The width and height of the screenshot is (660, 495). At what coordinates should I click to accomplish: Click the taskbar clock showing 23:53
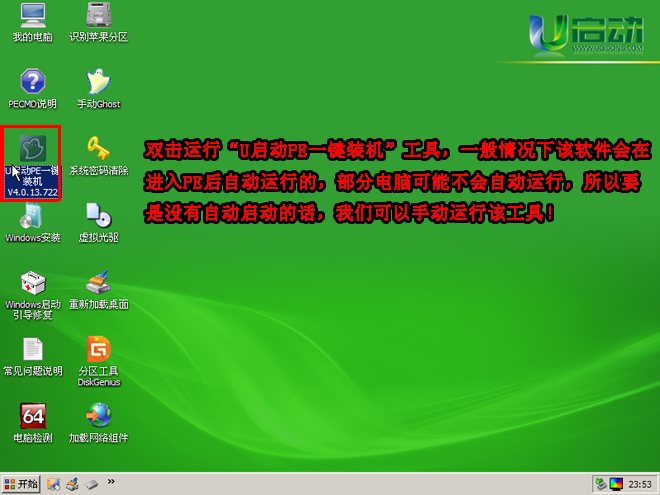[x=639, y=484]
